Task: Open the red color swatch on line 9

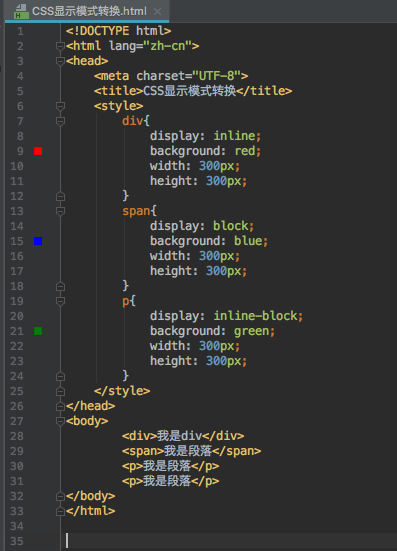Action: click(38, 151)
